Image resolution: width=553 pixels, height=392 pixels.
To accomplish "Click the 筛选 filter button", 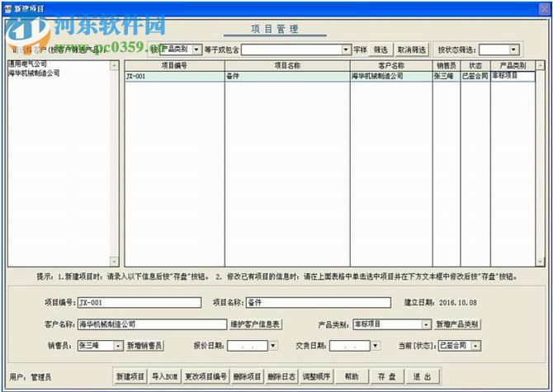I will coord(380,50).
